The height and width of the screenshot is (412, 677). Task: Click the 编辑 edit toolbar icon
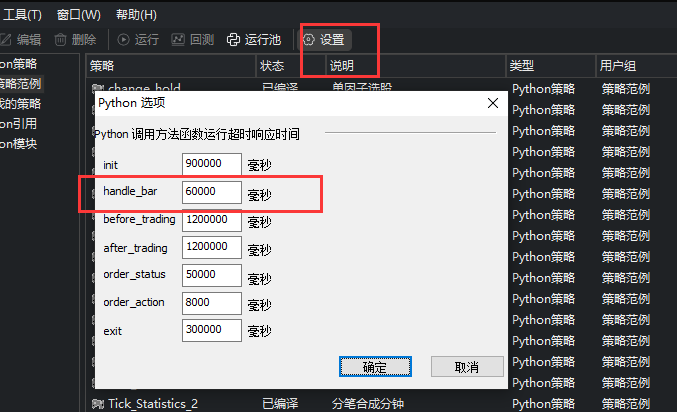tap(6, 40)
